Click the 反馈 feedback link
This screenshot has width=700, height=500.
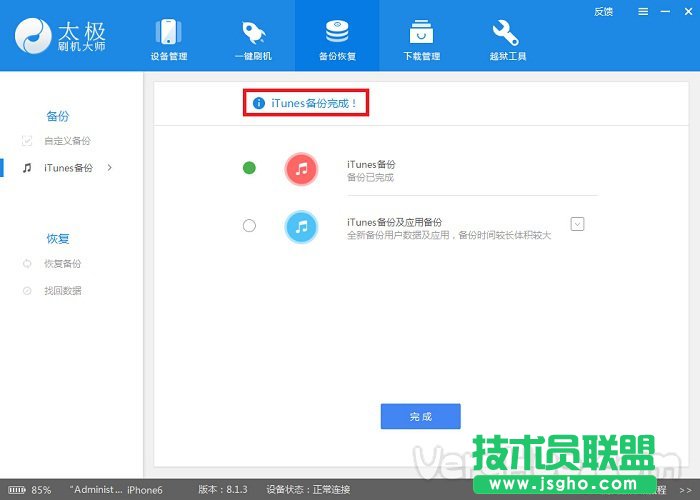603,12
